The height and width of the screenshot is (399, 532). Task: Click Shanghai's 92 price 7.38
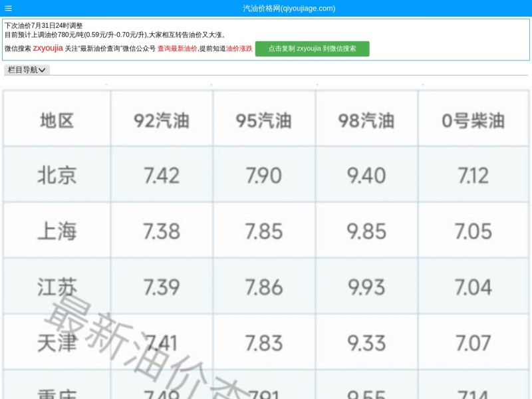coord(162,231)
